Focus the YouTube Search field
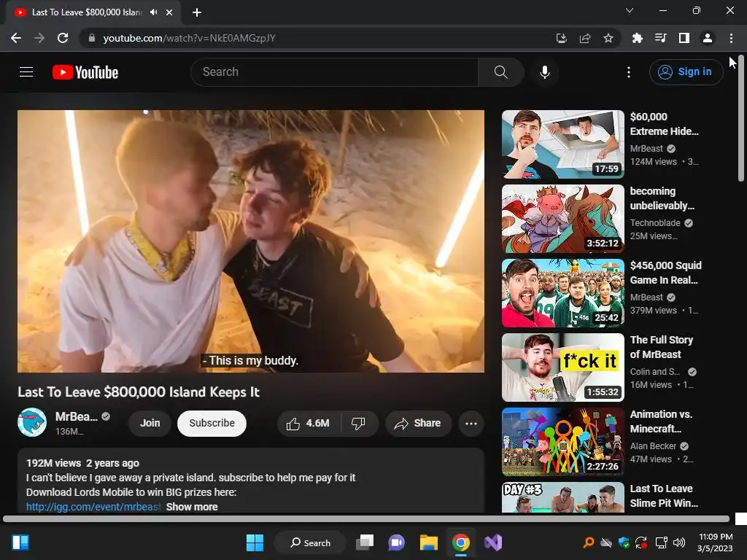This screenshot has height=560, width=747. [x=334, y=72]
